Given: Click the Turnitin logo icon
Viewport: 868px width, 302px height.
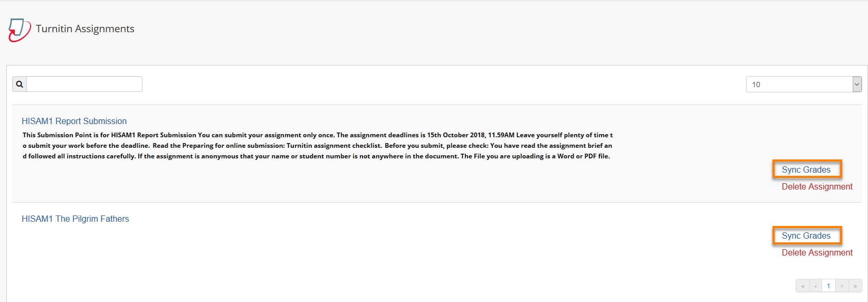Looking at the screenshot, I should 20,30.
